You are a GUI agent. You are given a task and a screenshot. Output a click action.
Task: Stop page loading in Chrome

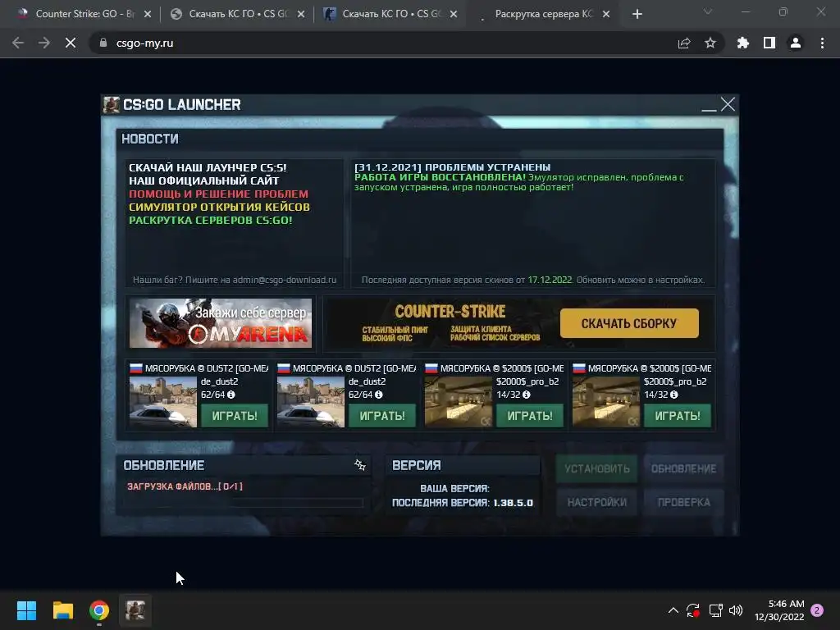71,43
